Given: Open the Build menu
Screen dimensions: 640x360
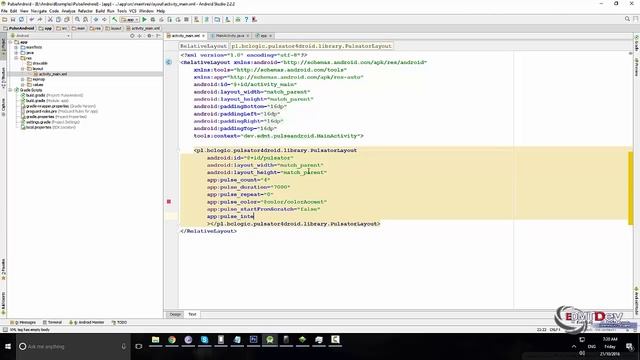Looking at the screenshot, I should pos(100,11).
